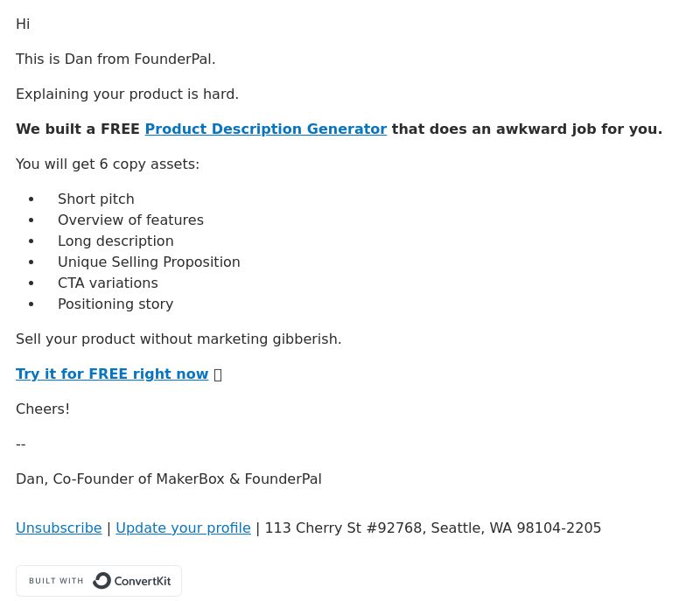Open the 'Update your profile' link

click(x=183, y=528)
